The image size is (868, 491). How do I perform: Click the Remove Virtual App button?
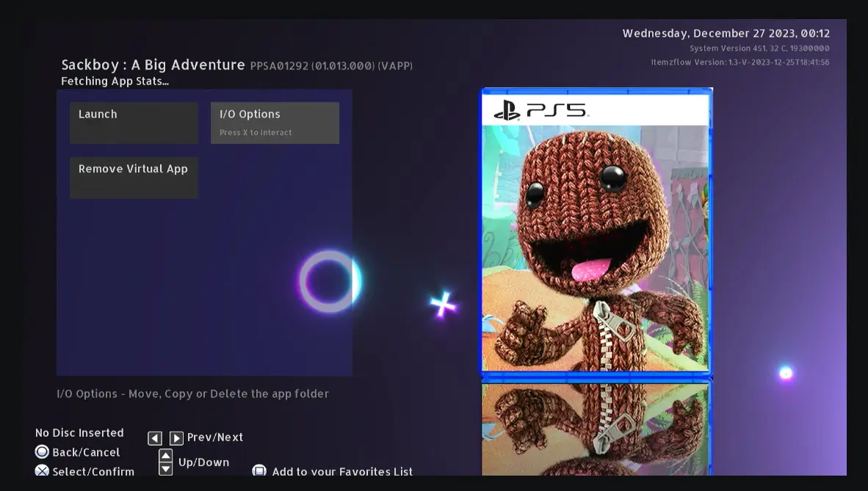click(x=134, y=177)
